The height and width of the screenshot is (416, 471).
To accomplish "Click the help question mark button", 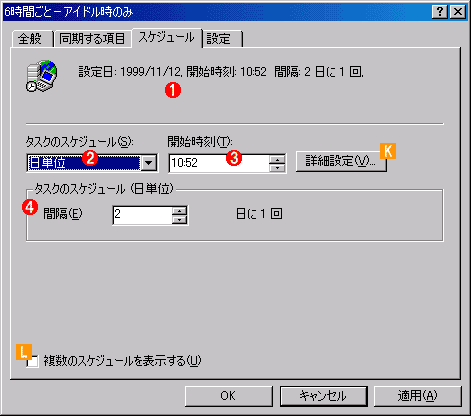I will click(440, 12).
